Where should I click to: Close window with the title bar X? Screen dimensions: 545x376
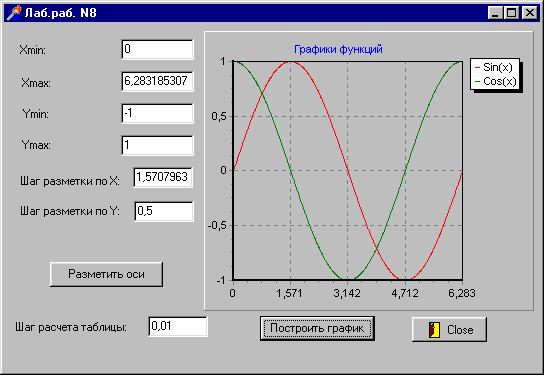[x=530, y=13]
